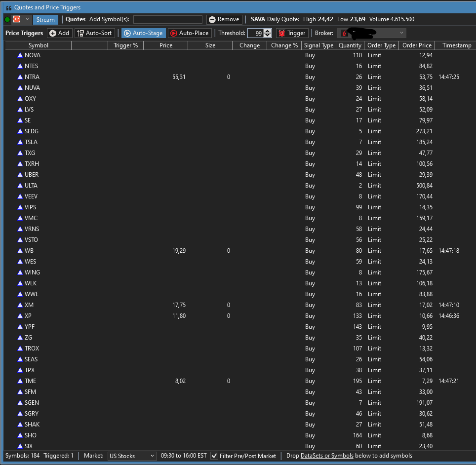Click the Remove button
This screenshot has height=465, width=476.
pos(224,19)
